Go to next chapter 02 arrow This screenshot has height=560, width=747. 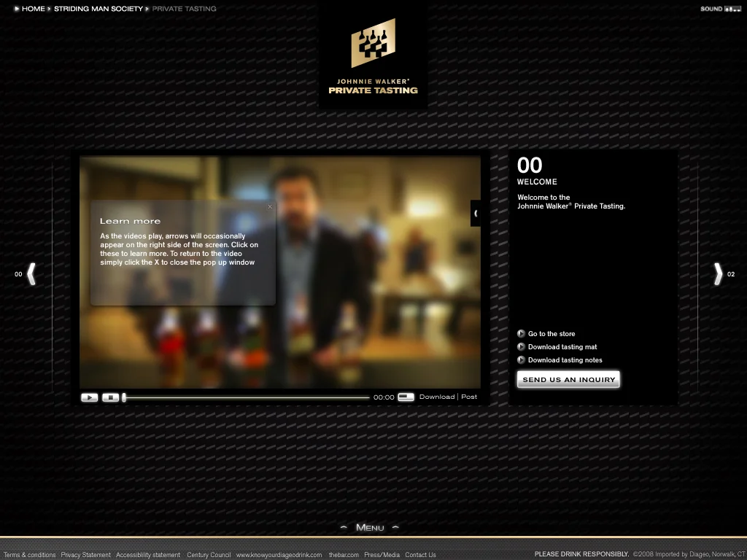pos(718,274)
